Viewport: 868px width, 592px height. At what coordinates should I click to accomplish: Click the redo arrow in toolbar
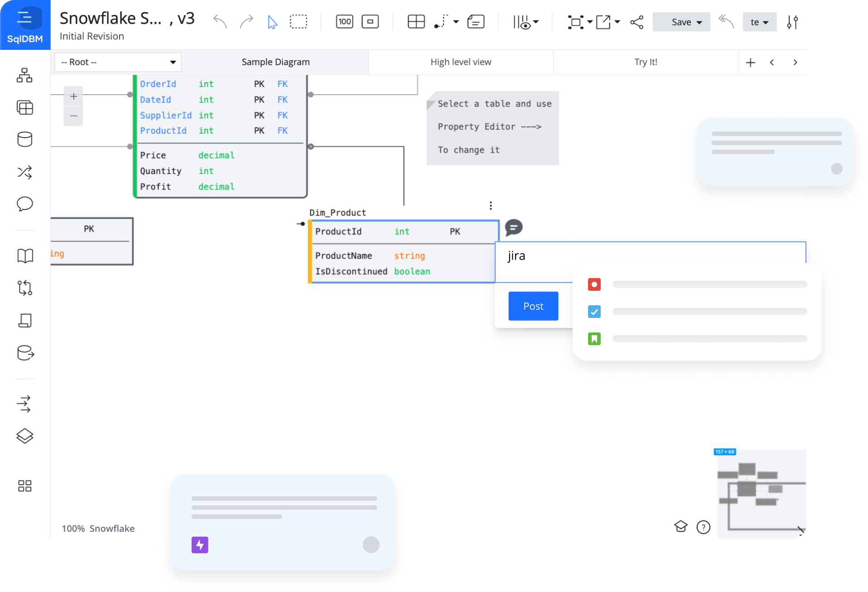coord(246,22)
